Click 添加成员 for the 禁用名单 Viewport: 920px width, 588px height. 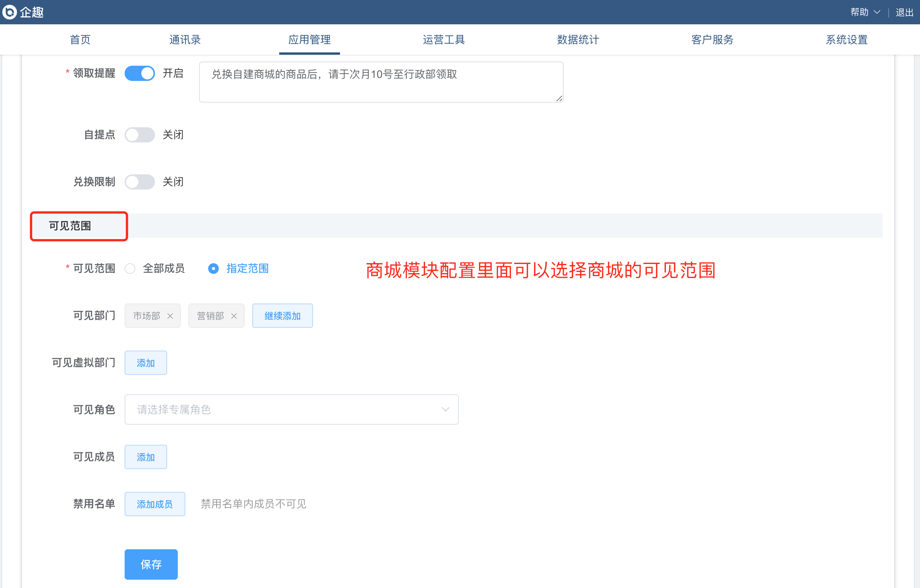pos(155,504)
